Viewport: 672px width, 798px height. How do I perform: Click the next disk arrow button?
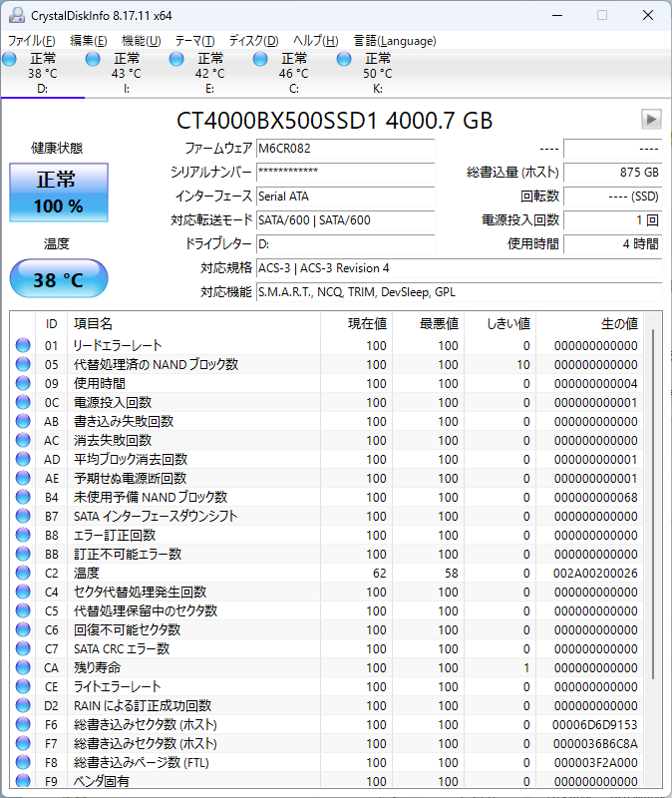coord(651,119)
